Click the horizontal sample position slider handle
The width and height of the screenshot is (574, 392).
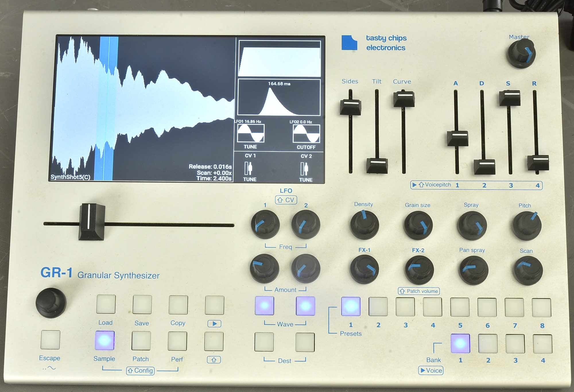92,222
